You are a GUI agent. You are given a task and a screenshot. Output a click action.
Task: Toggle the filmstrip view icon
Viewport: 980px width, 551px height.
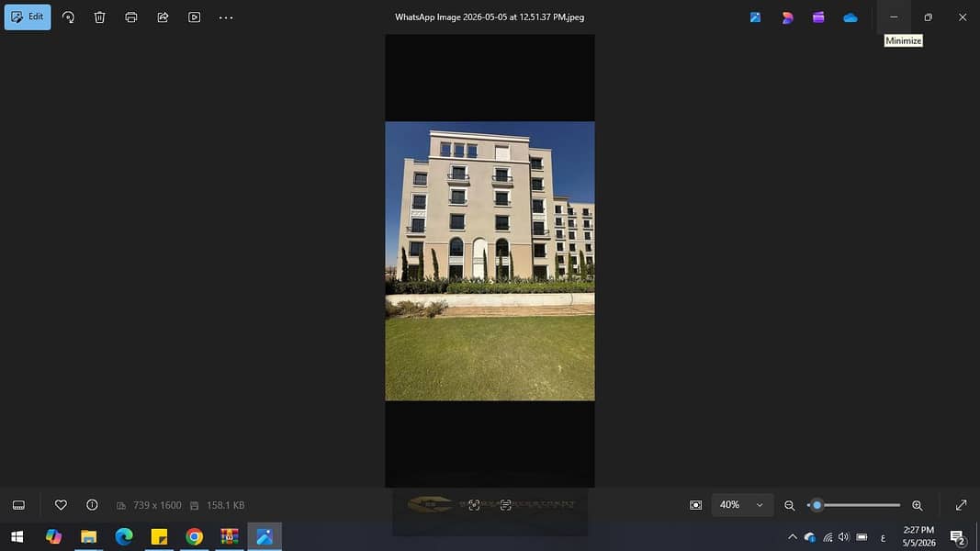(18, 505)
